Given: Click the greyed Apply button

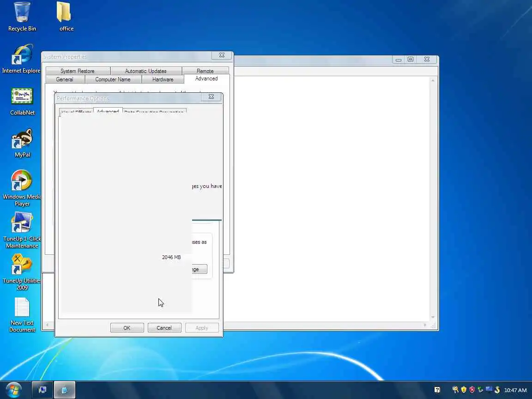Looking at the screenshot, I should (201, 328).
